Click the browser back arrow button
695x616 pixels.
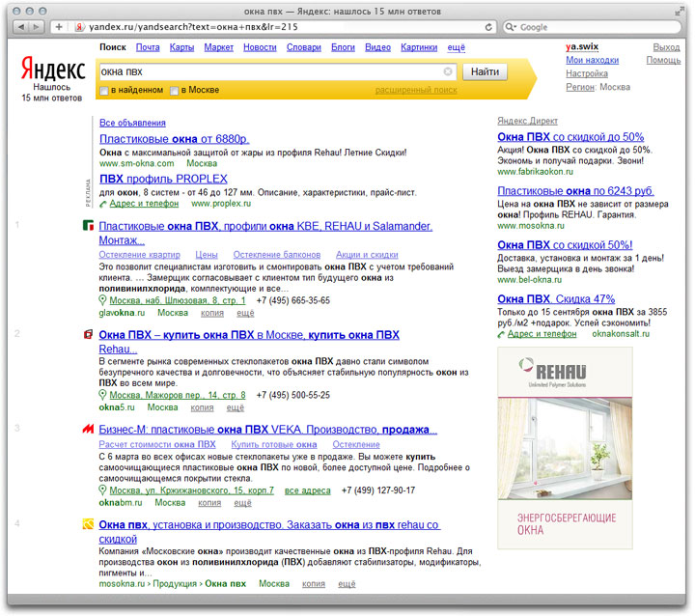pos(15,27)
